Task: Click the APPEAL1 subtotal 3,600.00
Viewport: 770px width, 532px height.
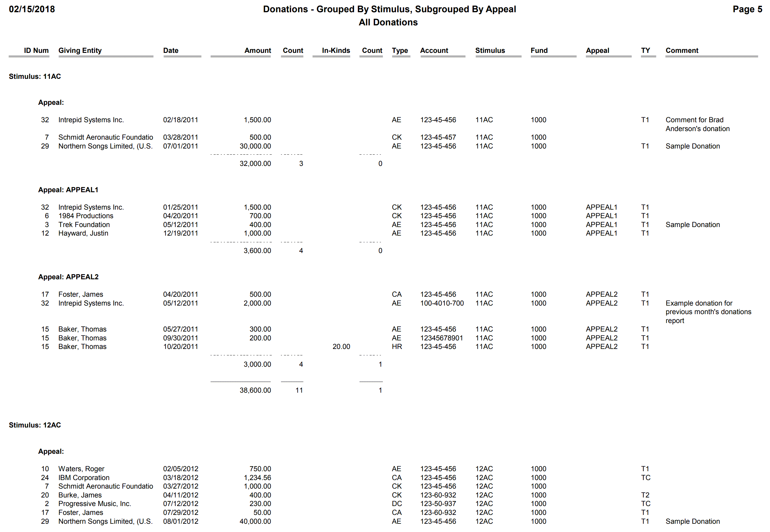Action: (x=257, y=250)
